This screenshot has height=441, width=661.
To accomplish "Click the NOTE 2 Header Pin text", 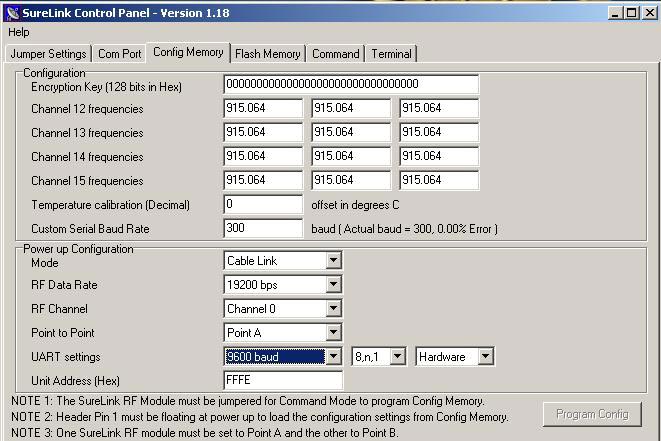I will pyautogui.click(x=260, y=417).
